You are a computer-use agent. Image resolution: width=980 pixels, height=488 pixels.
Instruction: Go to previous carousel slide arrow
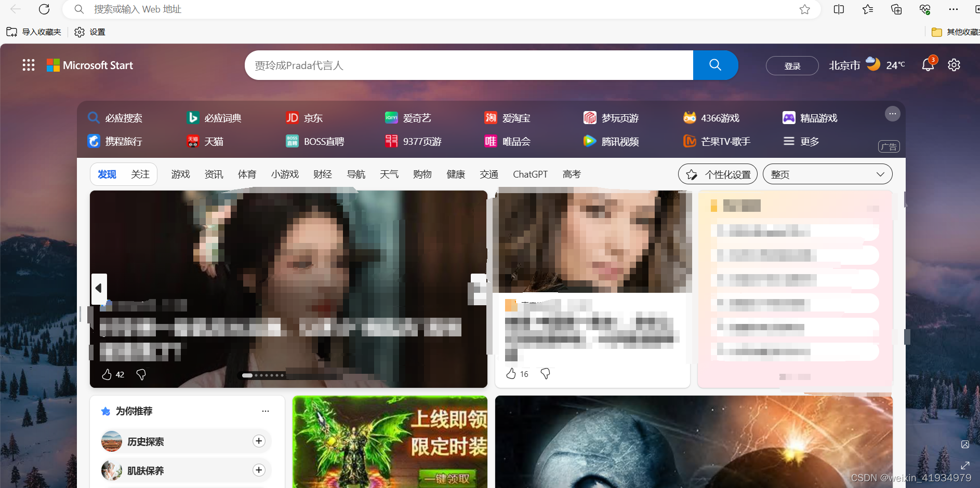tap(99, 289)
